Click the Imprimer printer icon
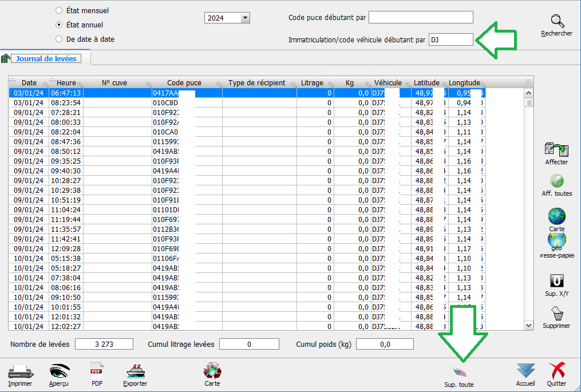The width and height of the screenshot is (581, 392). point(20,371)
